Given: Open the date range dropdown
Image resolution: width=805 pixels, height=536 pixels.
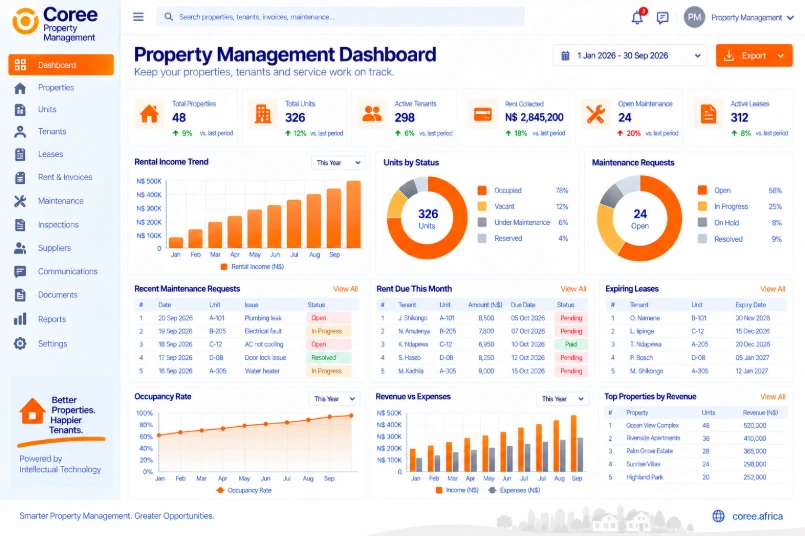Looking at the screenshot, I should click(630, 55).
